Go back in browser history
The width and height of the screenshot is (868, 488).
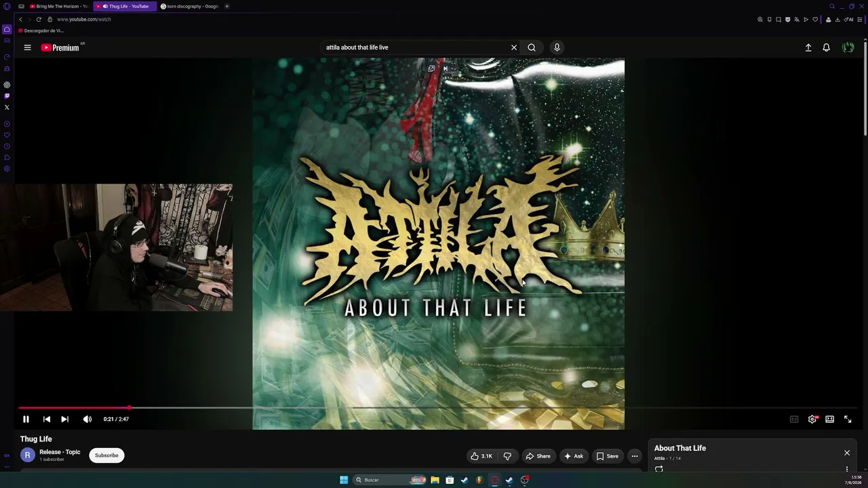(x=20, y=19)
